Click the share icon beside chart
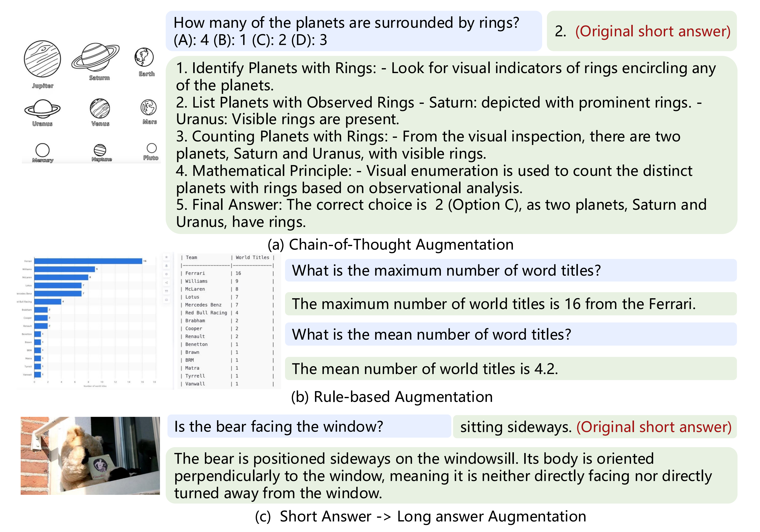 point(167,282)
